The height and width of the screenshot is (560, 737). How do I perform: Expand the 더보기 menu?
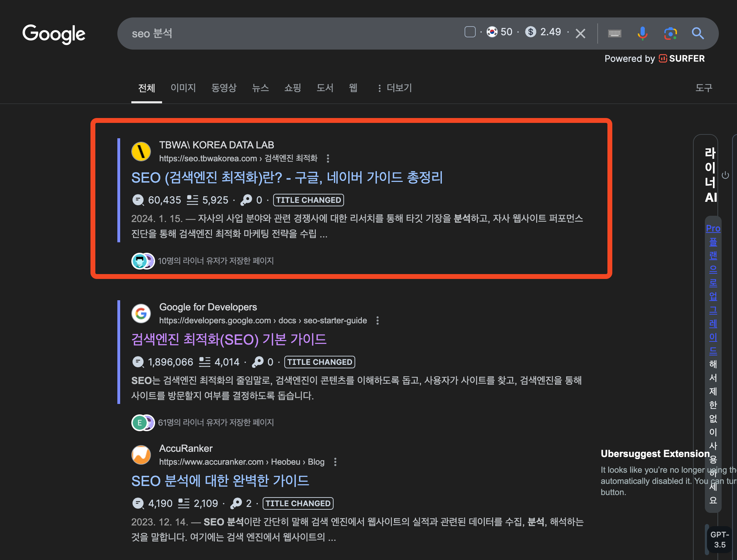coord(395,88)
